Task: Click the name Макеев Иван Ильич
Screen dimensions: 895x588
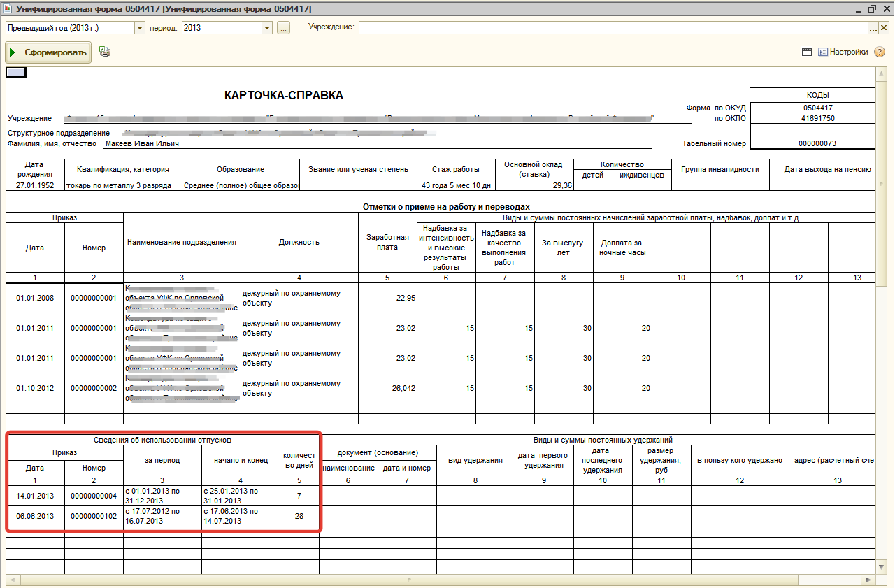Action: tap(142, 143)
